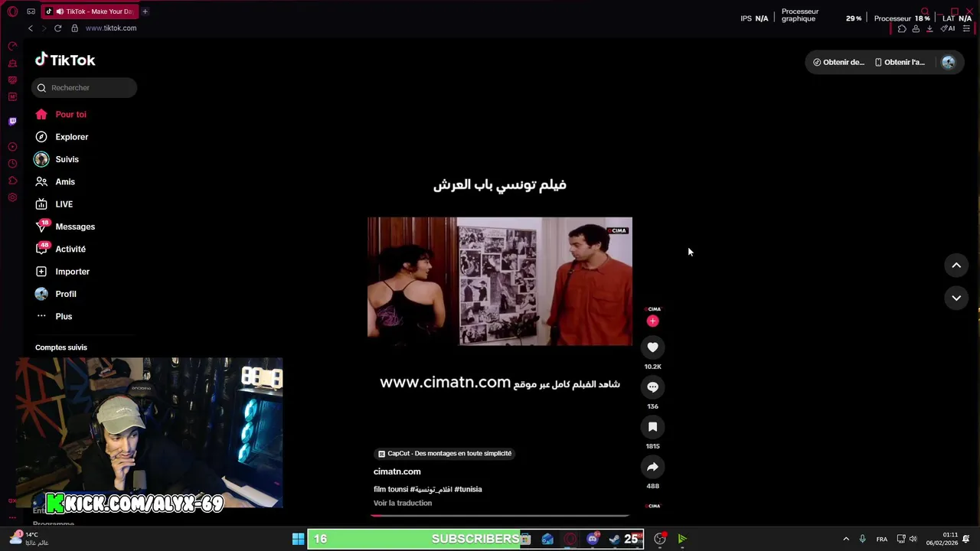This screenshot has width=980, height=551.
Task: Open the Easy Setup sliders icon
Action: click(967, 28)
